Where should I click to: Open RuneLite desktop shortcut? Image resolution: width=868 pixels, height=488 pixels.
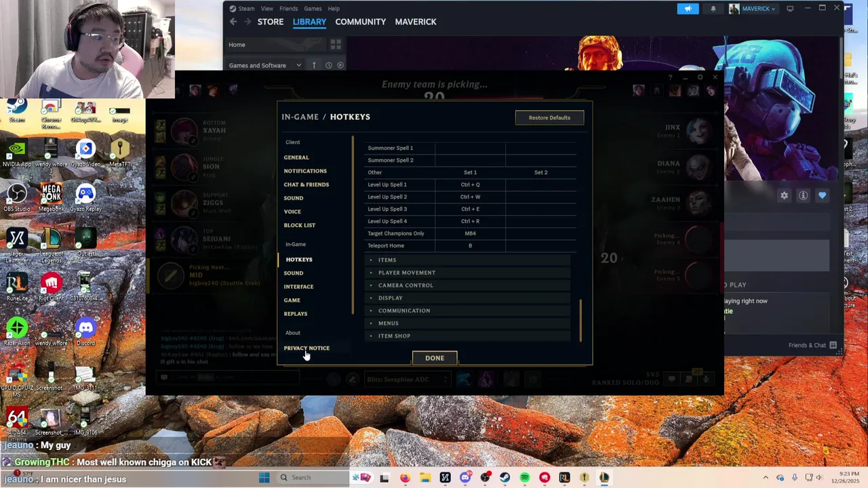click(x=17, y=287)
